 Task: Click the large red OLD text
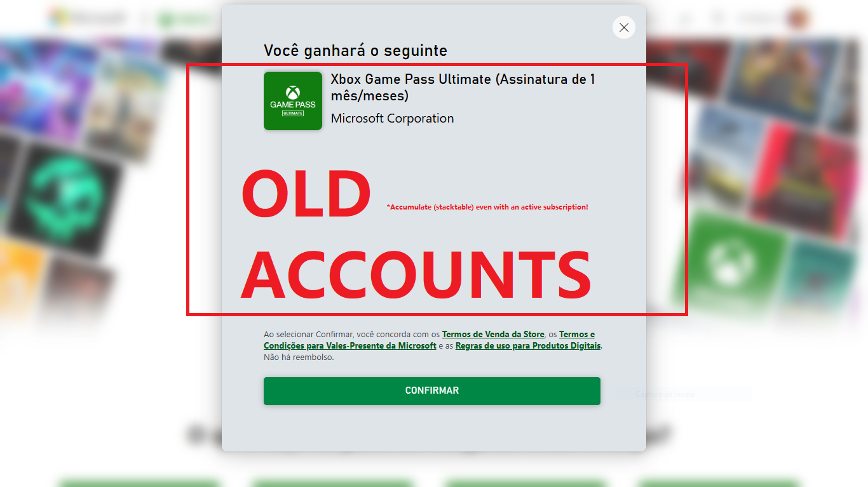[x=306, y=194]
